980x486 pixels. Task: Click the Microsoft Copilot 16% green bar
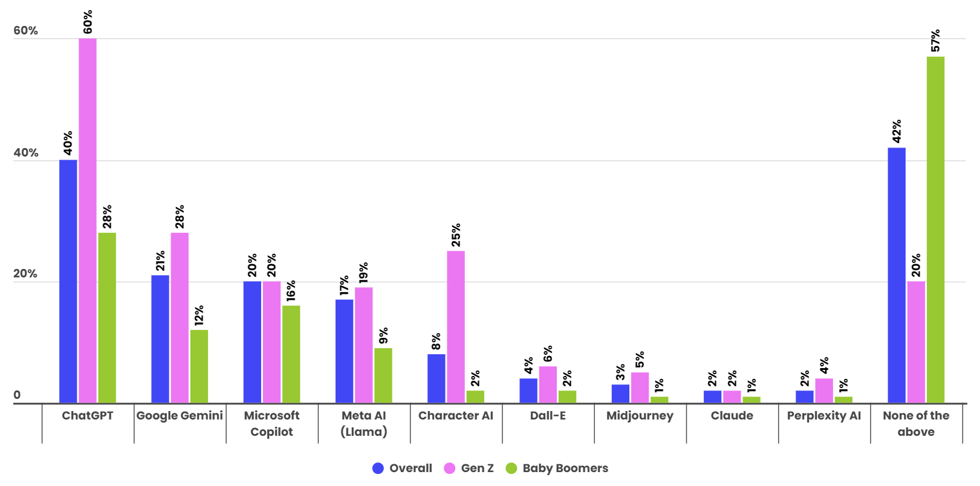pos(291,354)
